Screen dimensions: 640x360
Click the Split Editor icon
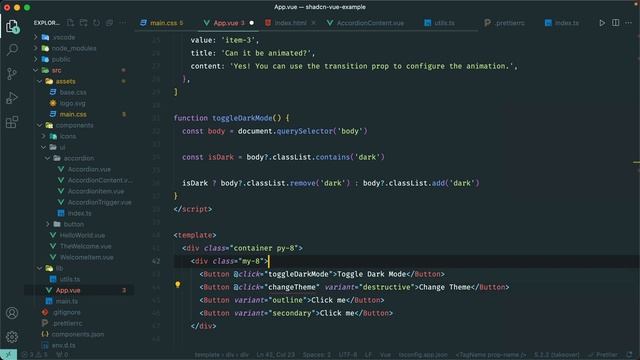[615, 23]
